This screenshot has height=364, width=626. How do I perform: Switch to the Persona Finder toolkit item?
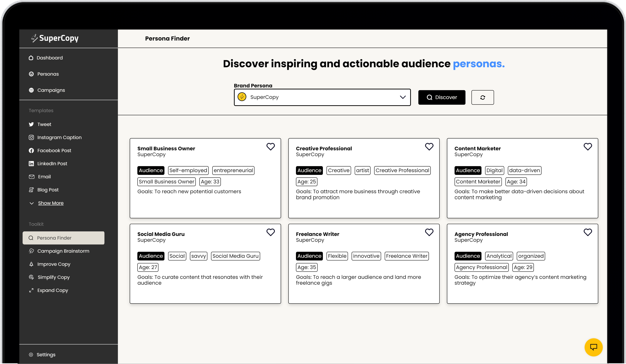pos(54,238)
